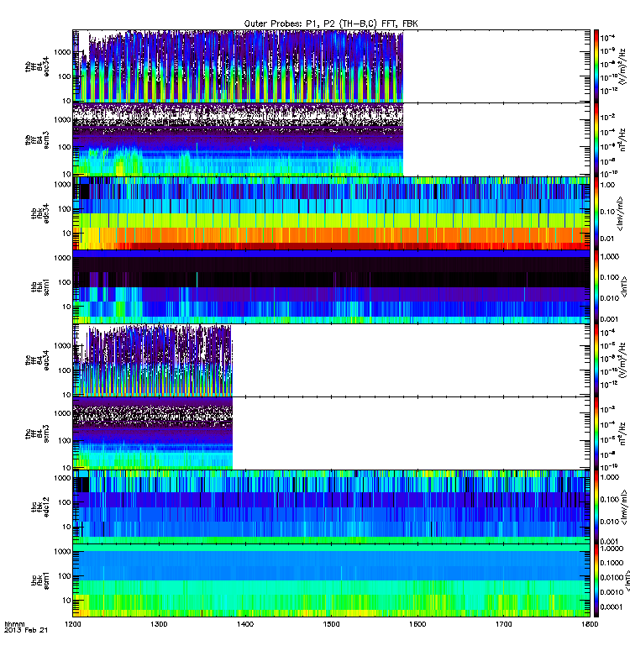Click the thb fff eac34 spectrogram data area
Viewport: 630px width, 672px height.
pyautogui.click(x=239, y=66)
